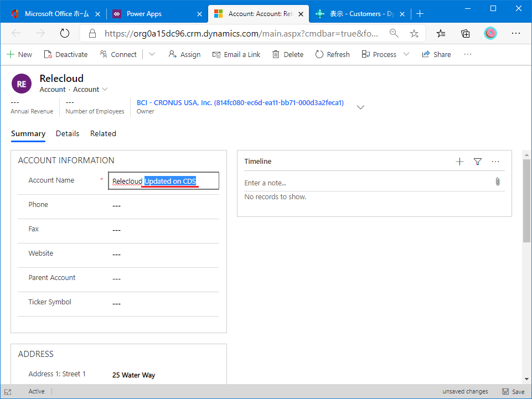
Task: Close the Customers browser tab
Action: [402, 14]
